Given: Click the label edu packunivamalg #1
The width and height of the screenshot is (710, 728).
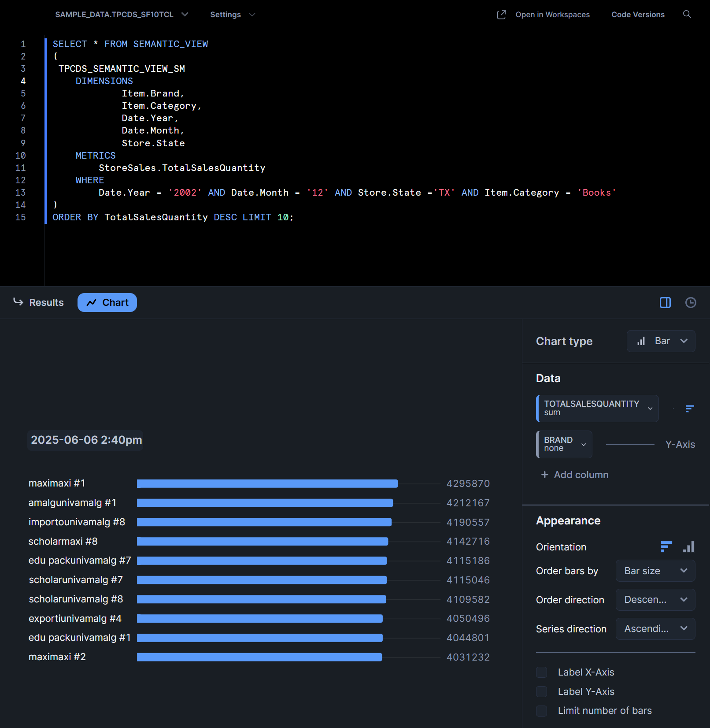Looking at the screenshot, I should (x=80, y=638).
